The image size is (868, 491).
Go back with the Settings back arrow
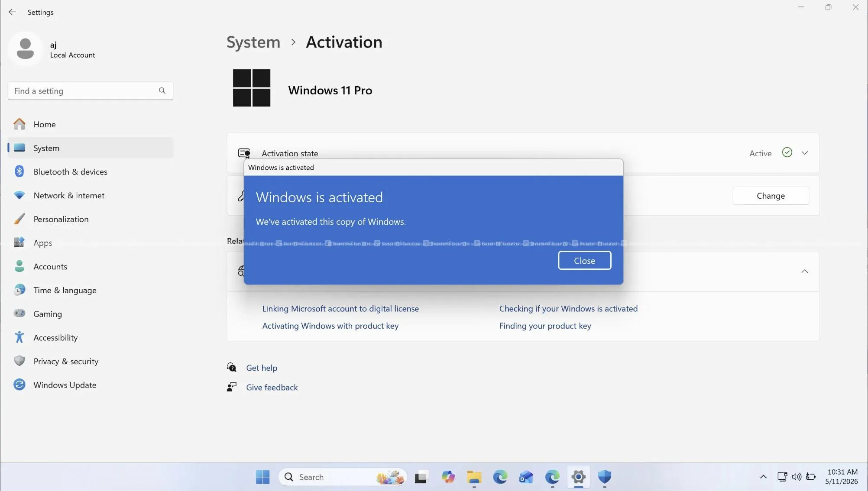point(12,12)
